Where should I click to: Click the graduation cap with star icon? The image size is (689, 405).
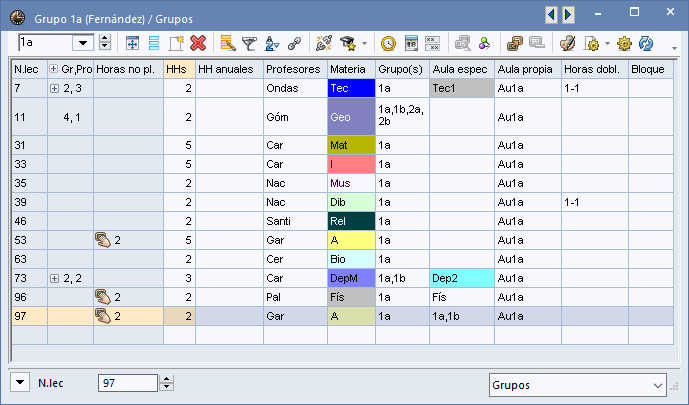click(348, 43)
